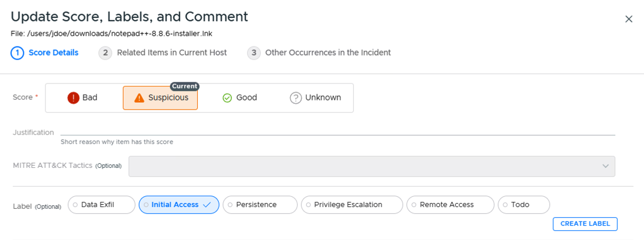This screenshot has width=644, height=240.
Task: Click into the Justification text field
Action: (338, 132)
